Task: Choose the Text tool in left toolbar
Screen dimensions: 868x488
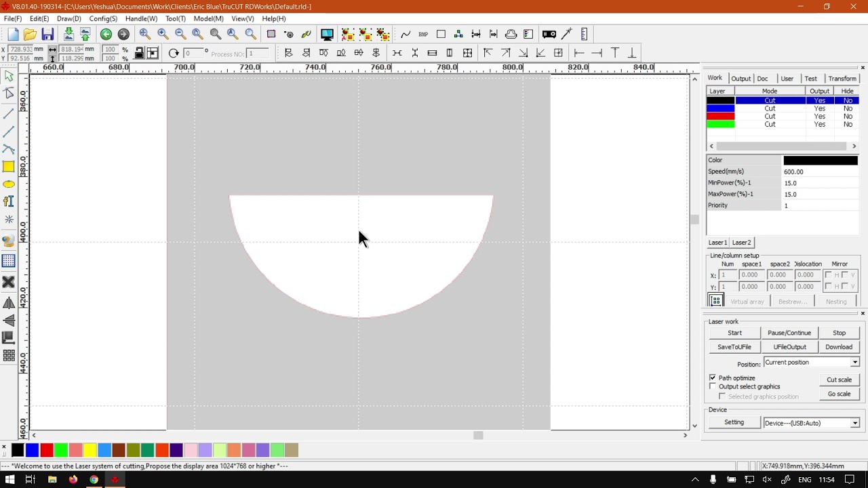Action: click(x=9, y=201)
